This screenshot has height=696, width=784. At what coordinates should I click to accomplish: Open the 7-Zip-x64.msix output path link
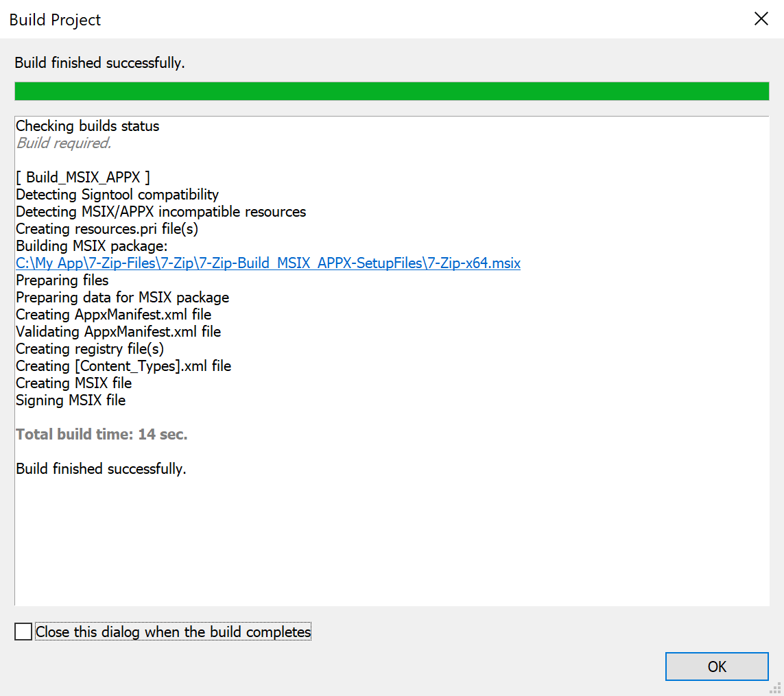[x=268, y=263]
